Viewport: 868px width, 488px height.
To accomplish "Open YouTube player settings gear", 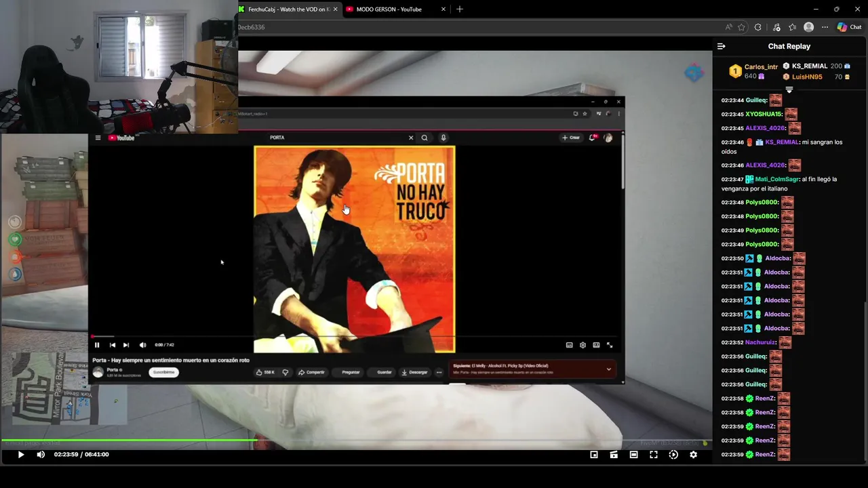I will point(583,345).
